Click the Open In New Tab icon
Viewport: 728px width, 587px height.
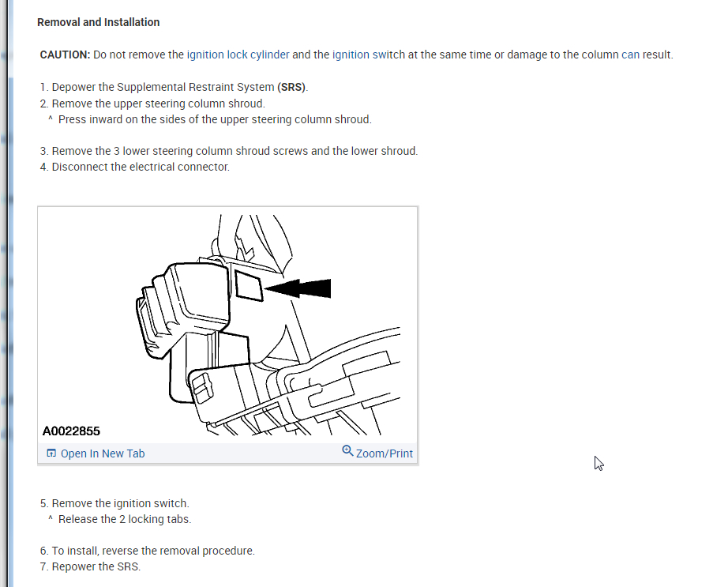click(x=51, y=453)
